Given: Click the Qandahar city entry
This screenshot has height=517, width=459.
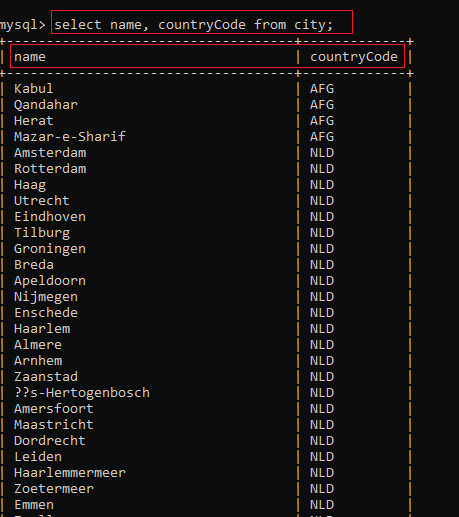Looking at the screenshot, I should 46,105.
